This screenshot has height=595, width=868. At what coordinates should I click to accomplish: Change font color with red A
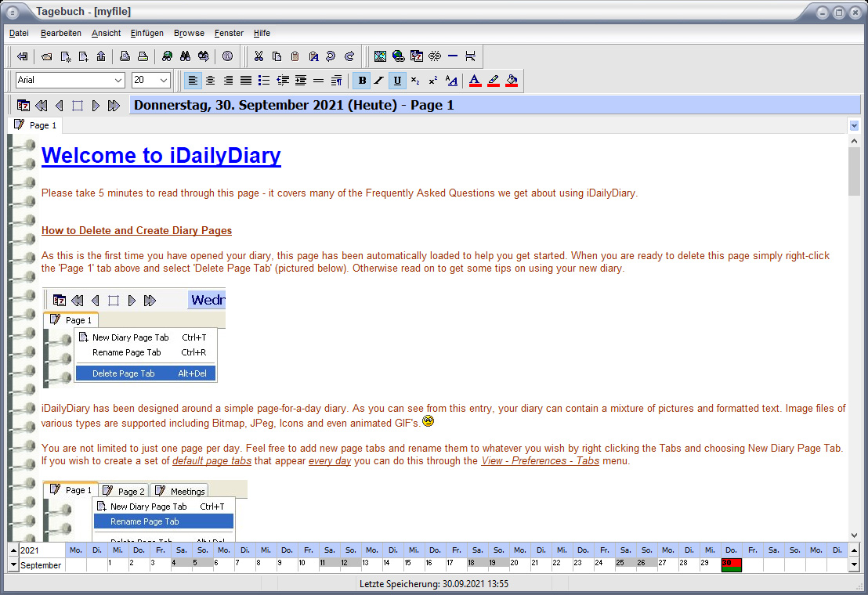pyautogui.click(x=475, y=81)
